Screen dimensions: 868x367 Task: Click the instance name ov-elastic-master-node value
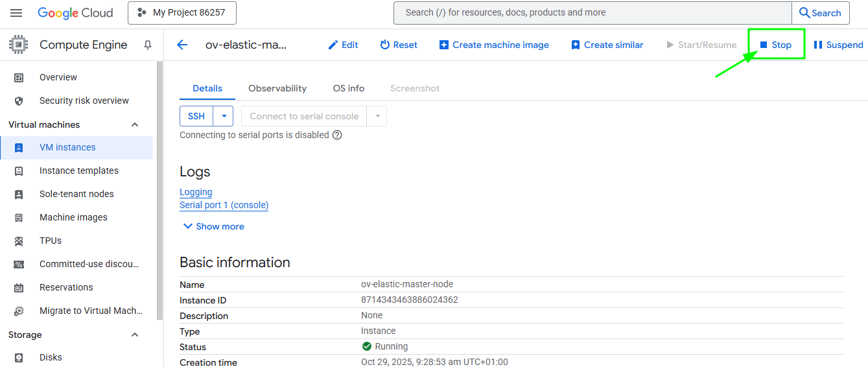pyautogui.click(x=407, y=284)
